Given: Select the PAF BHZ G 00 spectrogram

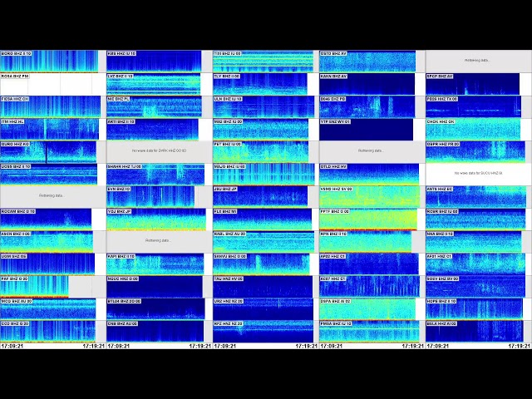Looking at the screenshot, I should (x=34, y=287).
